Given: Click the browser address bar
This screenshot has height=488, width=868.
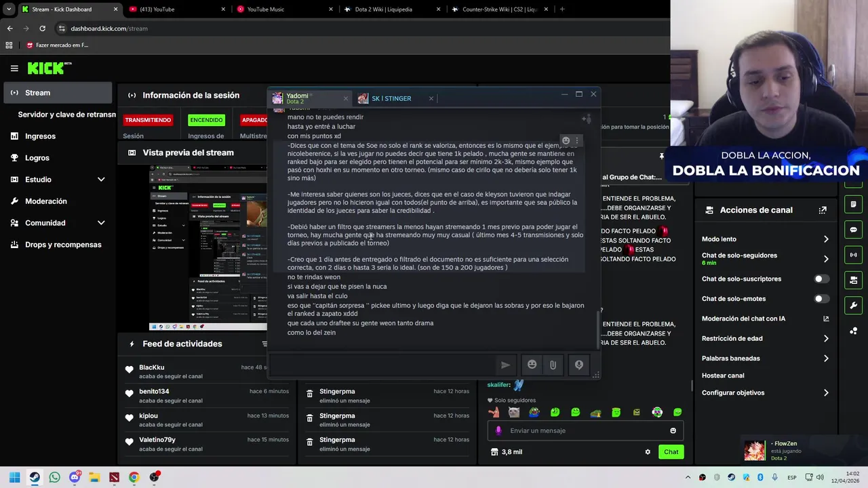Looking at the screenshot, I should click(x=359, y=28).
